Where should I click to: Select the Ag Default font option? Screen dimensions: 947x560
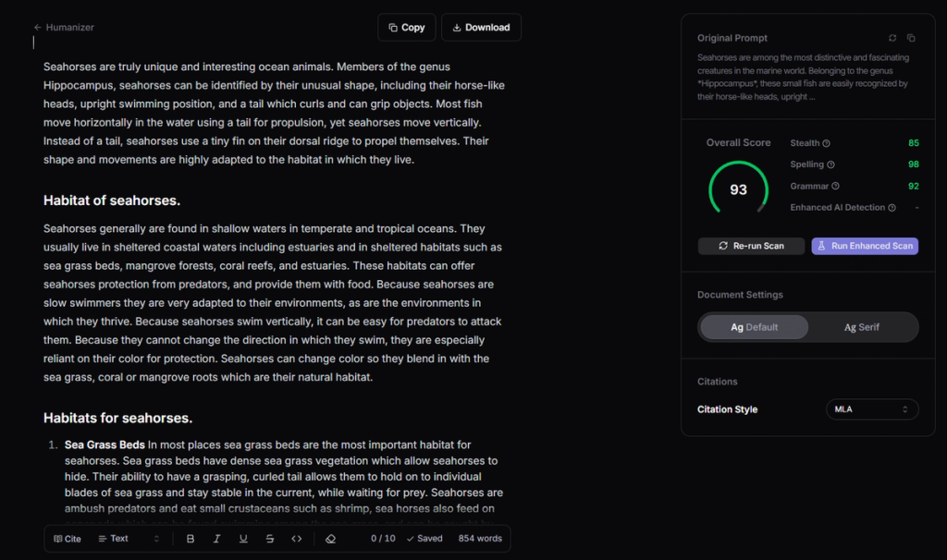pos(755,327)
